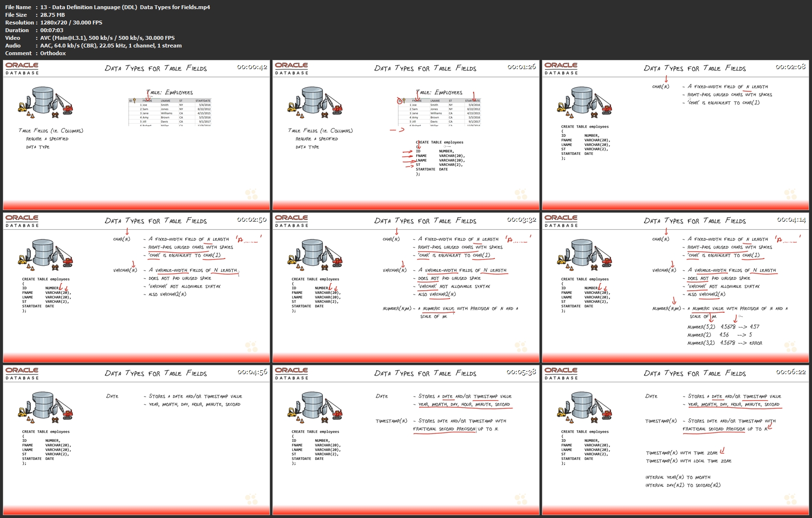Viewport: 812px width, 518px height.
Task: Select the Comment value Orthodox
Action: click(x=53, y=53)
